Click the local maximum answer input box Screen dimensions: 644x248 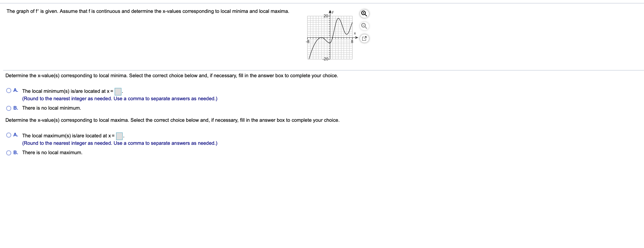(119, 136)
